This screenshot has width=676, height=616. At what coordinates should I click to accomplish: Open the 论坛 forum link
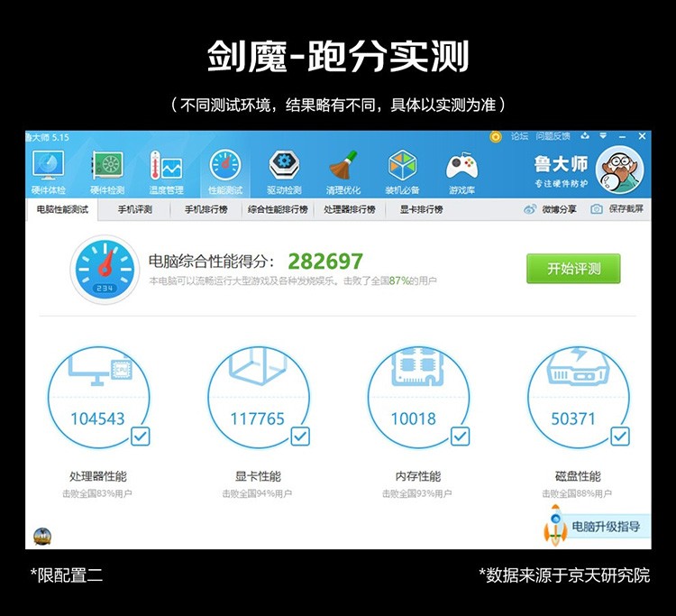coord(519,136)
